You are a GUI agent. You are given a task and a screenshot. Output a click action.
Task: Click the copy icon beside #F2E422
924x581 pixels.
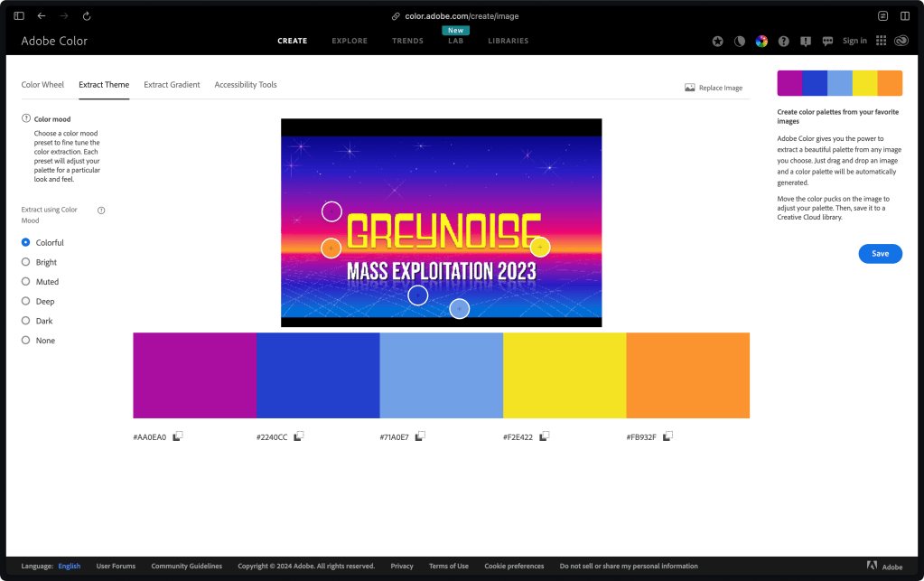click(544, 436)
